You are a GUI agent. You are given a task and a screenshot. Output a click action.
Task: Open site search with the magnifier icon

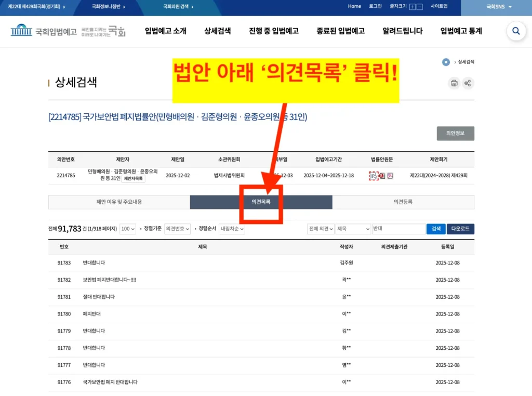(x=516, y=31)
